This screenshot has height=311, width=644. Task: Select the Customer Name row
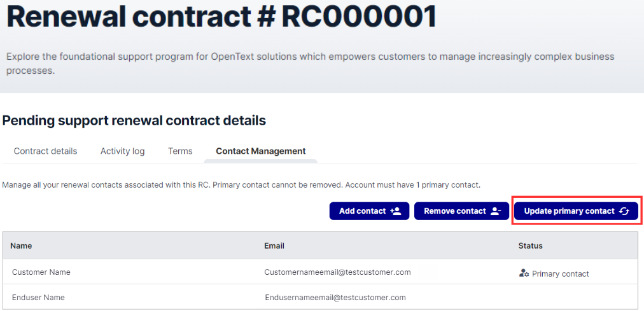321,272
